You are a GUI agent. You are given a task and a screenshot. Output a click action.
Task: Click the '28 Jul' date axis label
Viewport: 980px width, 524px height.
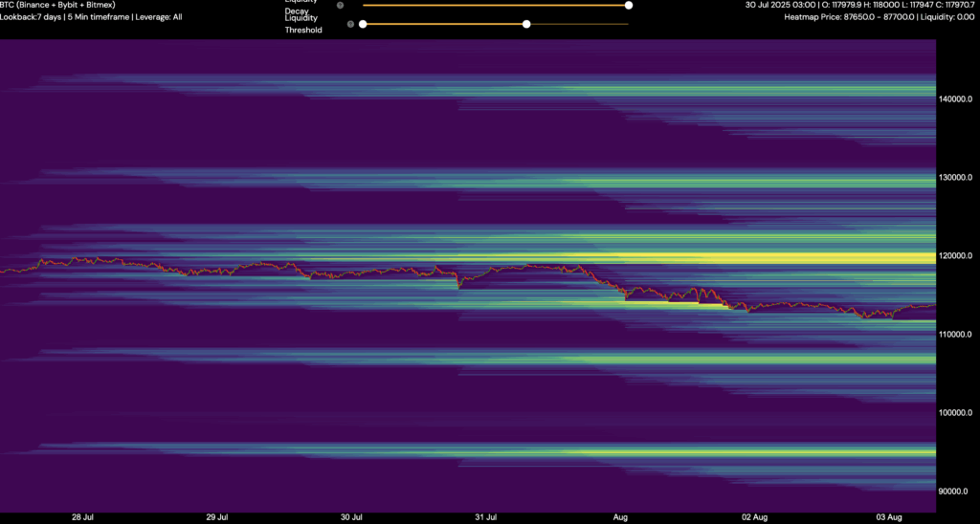pos(82,517)
